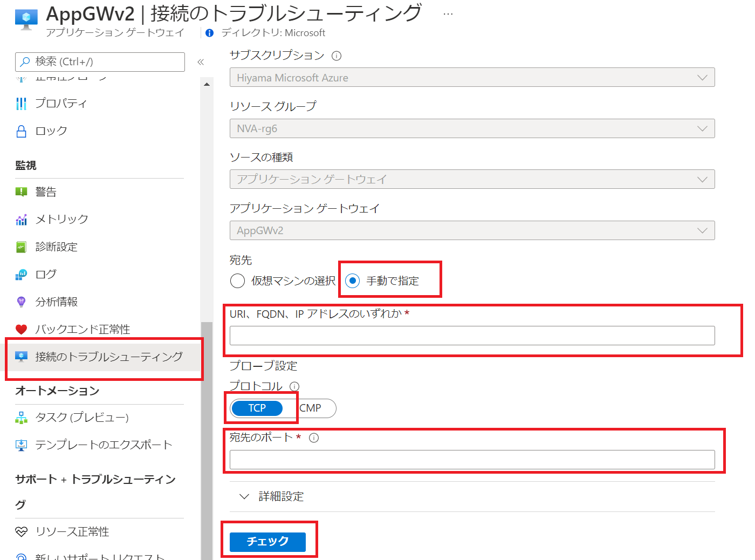Click the リソース正常性 heart icon
The height and width of the screenshot is (560, 755).
tap(22, 532)
